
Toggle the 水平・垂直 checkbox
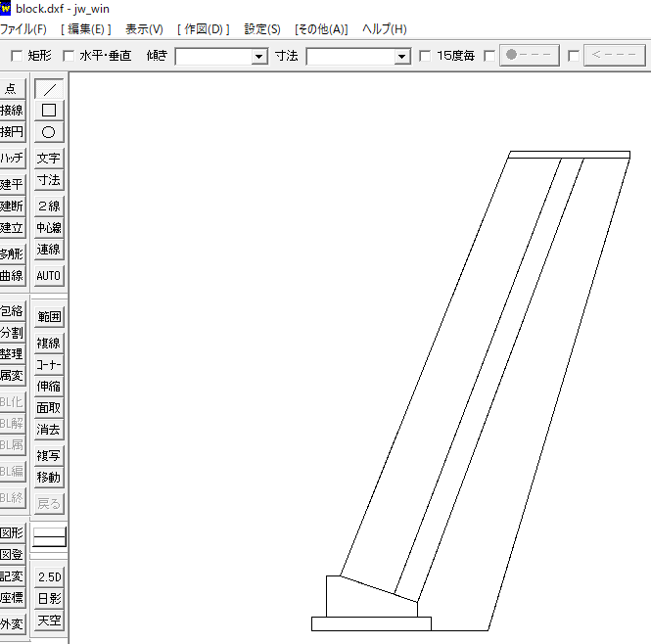69,57
